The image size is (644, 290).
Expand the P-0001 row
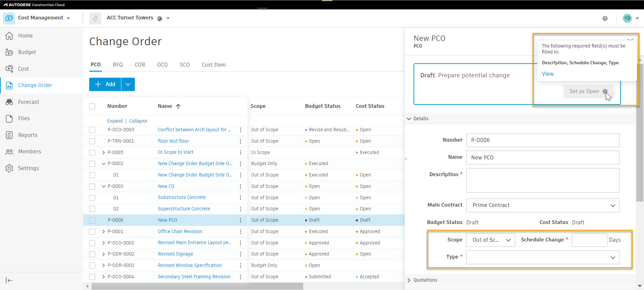coord(104,232)
